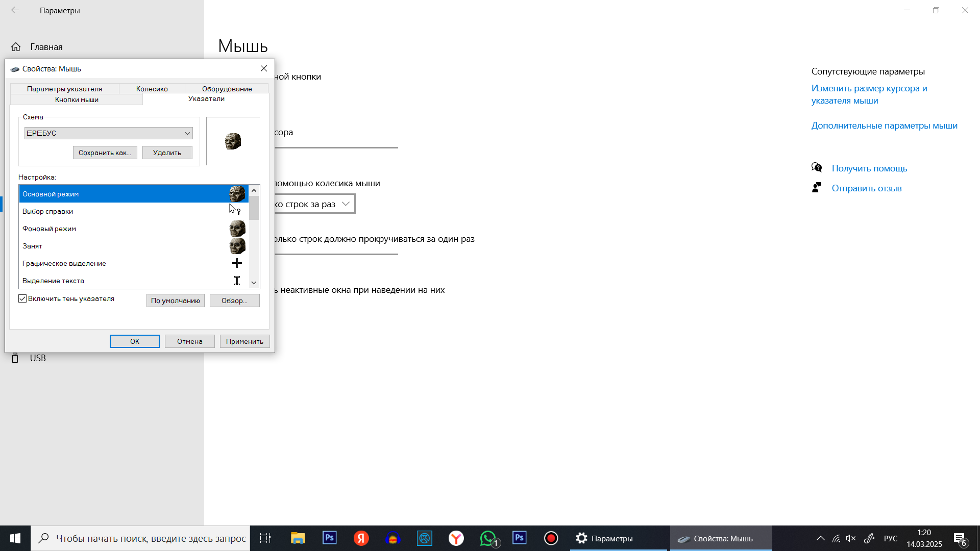Click the back arrow in Параметры window

[15, 10]
